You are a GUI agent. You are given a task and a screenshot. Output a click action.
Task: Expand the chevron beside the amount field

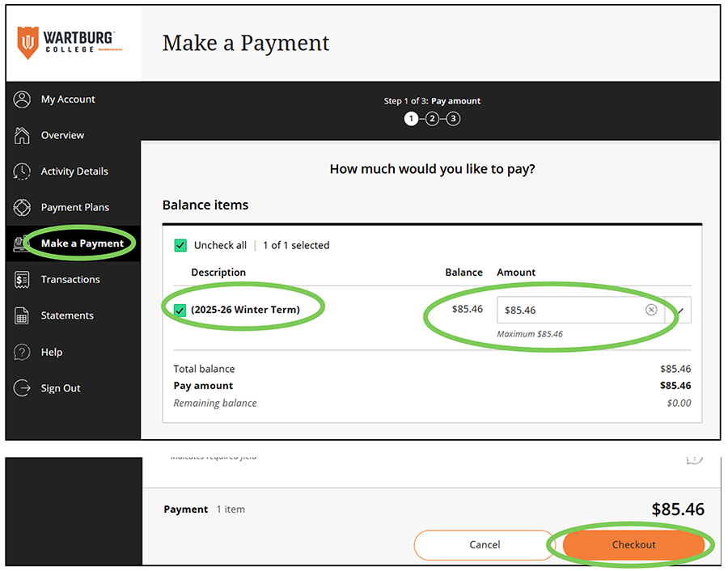679,310
